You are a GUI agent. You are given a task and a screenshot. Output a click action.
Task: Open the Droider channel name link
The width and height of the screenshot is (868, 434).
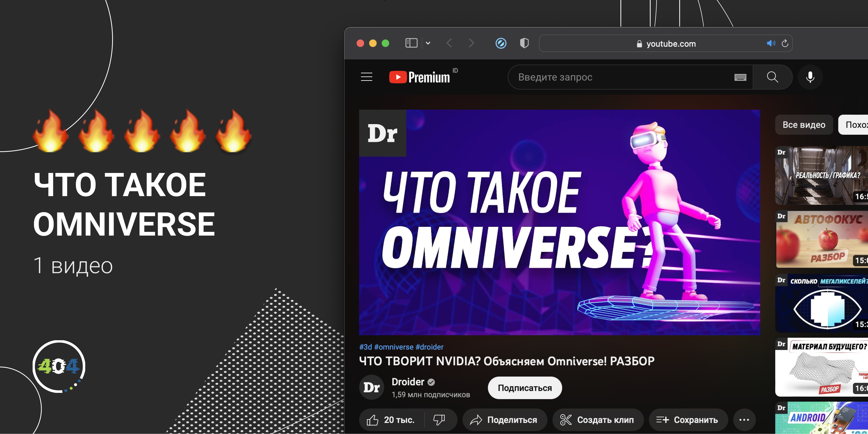point(408,382)
